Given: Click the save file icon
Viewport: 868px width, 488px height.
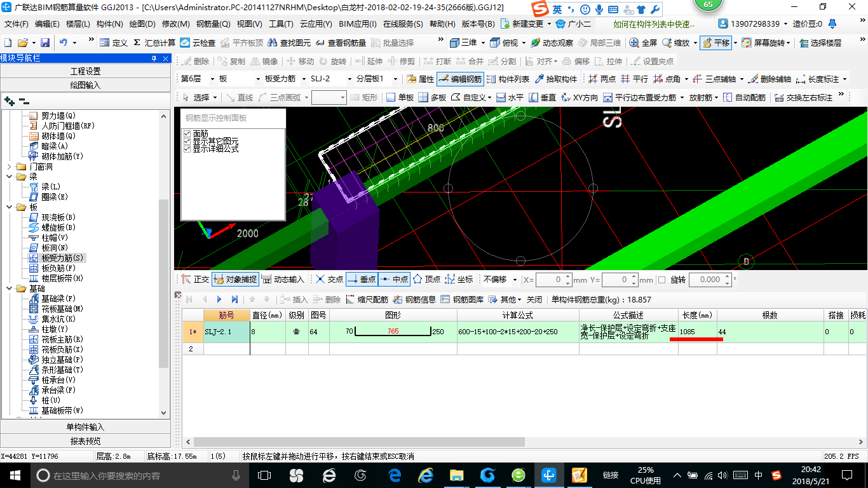Looking at the screenshot, I should coord(45,43).
